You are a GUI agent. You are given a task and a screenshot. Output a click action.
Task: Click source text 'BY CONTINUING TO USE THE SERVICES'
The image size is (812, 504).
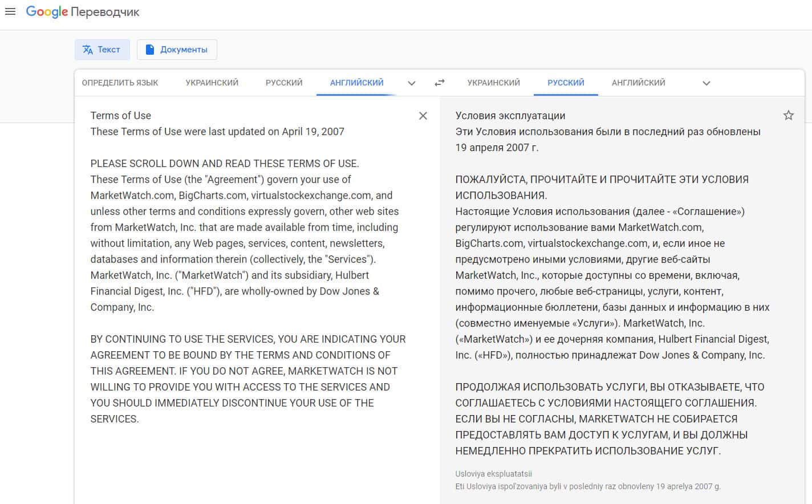click(x=182, y=339)
